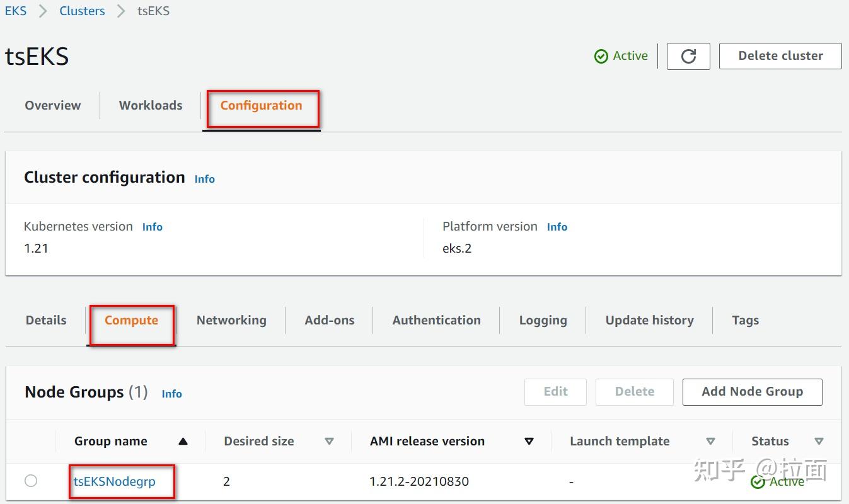
Task: Open the tsEKSNodegrp node group link
Action: pos(114,482)
